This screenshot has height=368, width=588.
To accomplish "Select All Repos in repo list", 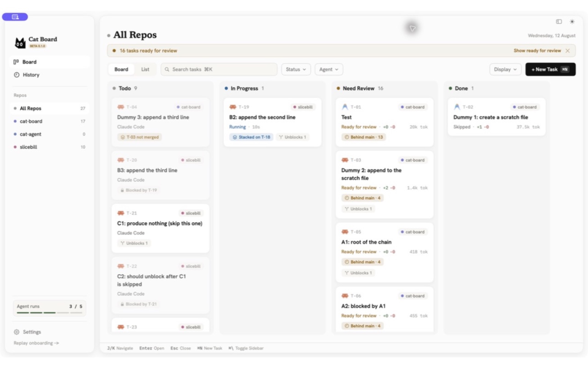I will pos(50,108).
